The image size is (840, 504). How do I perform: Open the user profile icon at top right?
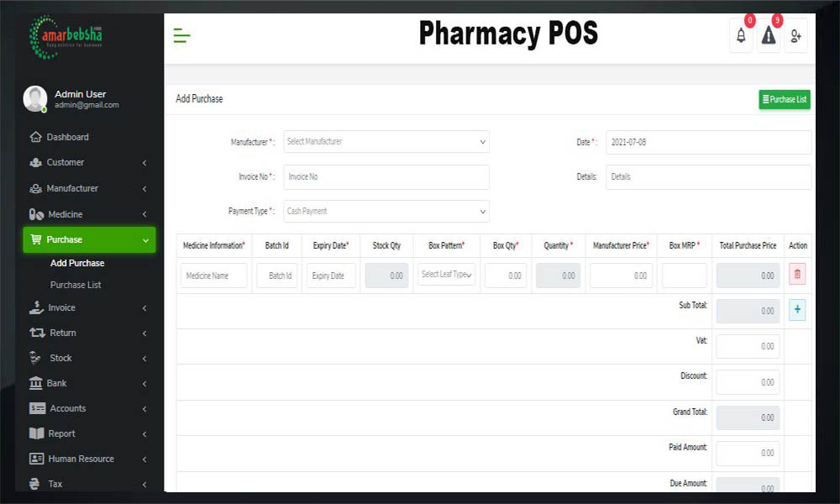click(795, 36)
